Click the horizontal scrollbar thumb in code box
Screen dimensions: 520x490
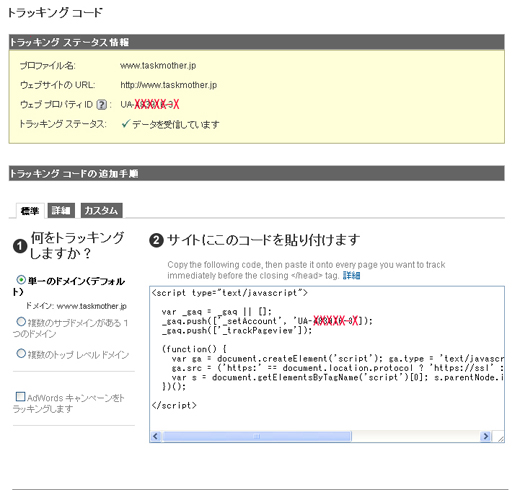pyautogui.click(x=257, y=436)
